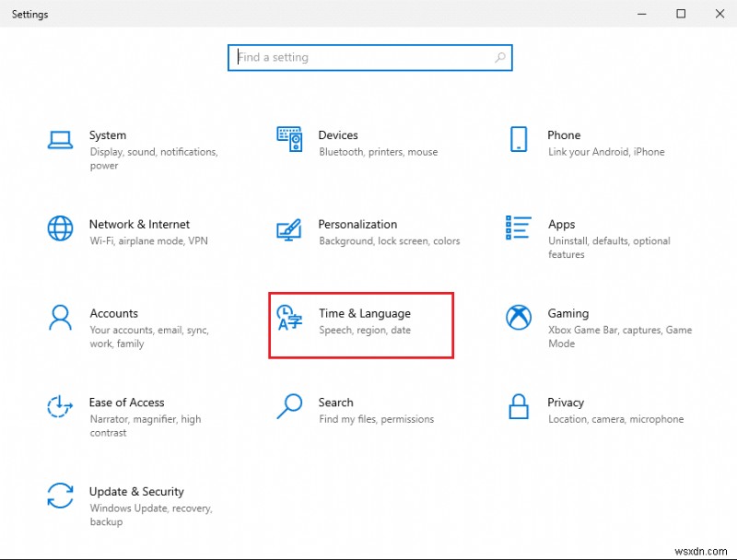Click the search icon inside Find a setting
Viewport: 737px width, 560px height.
pyautogui.click(x=500, y=57)
